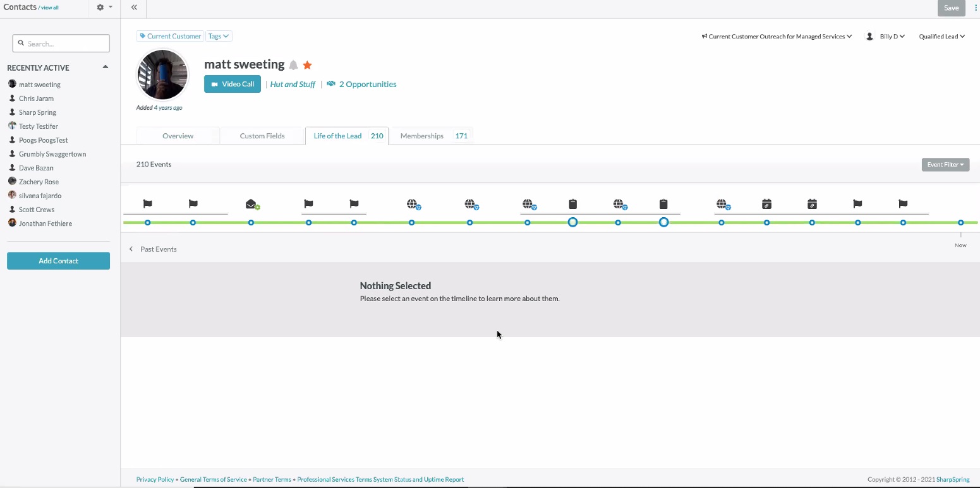Click the large timeline dot under second clipboard

click(x=663, y=222)
